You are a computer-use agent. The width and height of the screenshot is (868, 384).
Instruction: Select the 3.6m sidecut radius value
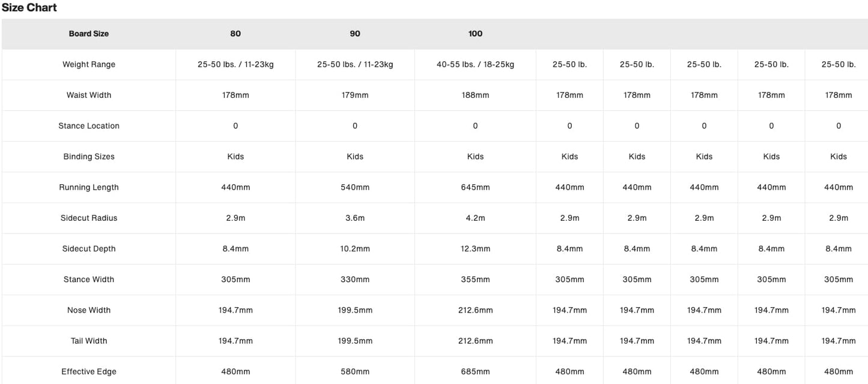pyautogui.click(x=355, y=218)
